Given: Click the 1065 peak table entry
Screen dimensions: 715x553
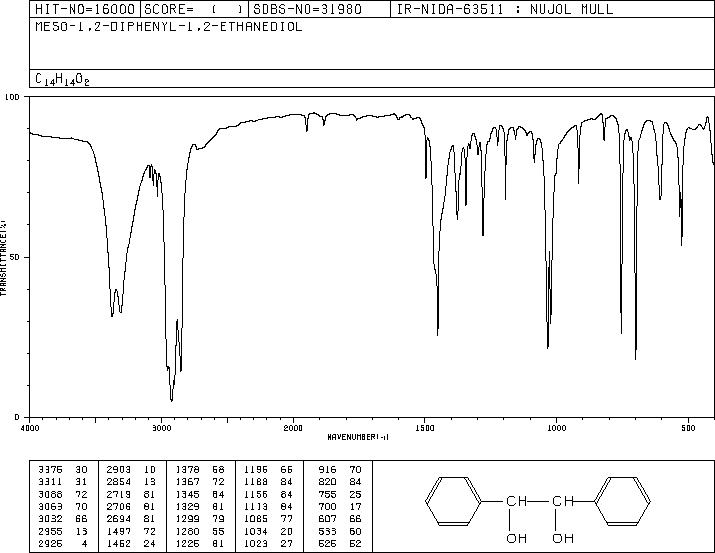Looking at the screenshot, I should 269,519.
